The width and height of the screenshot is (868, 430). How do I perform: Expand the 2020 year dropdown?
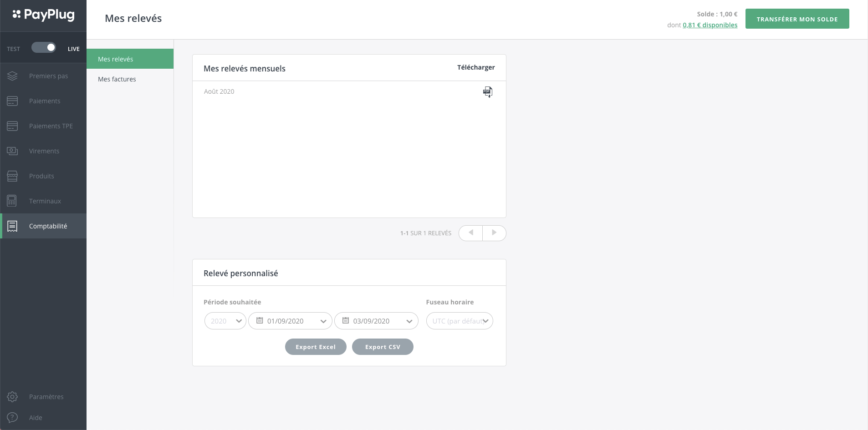pos(225,321)
